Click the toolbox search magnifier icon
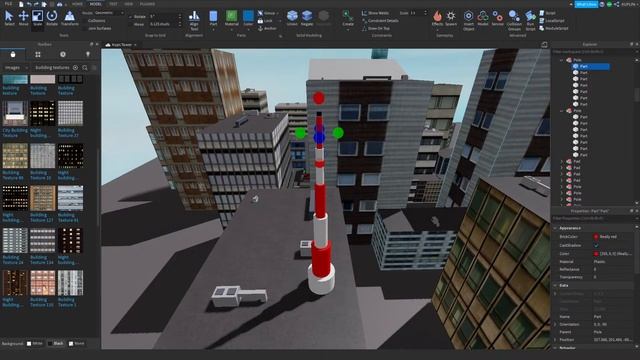This screenshot has height=360, width=640. pos(85,68)
